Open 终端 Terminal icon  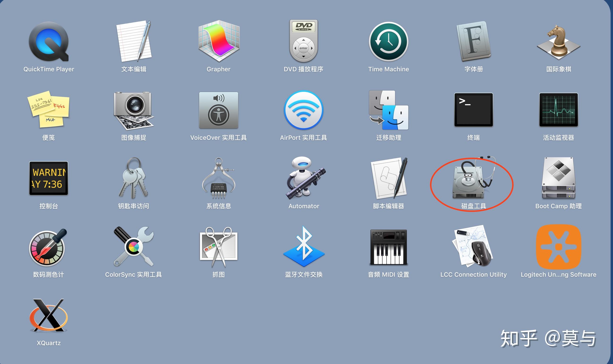473,110
